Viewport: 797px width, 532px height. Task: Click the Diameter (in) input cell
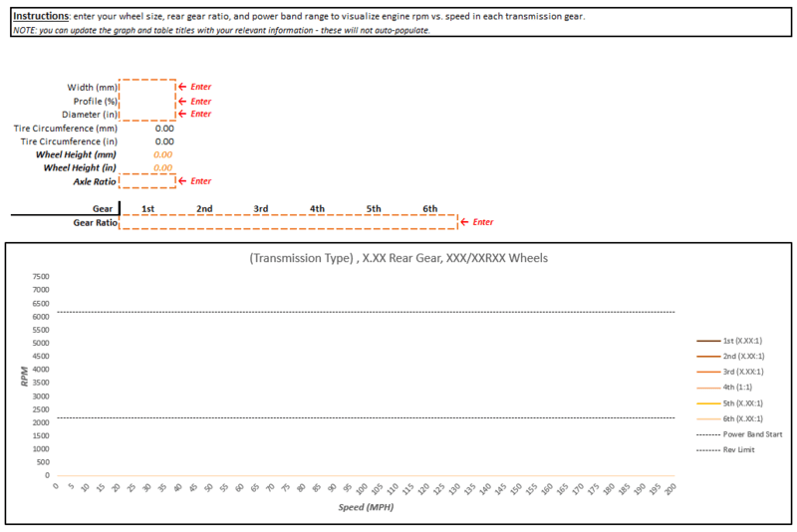click(147, 114)
